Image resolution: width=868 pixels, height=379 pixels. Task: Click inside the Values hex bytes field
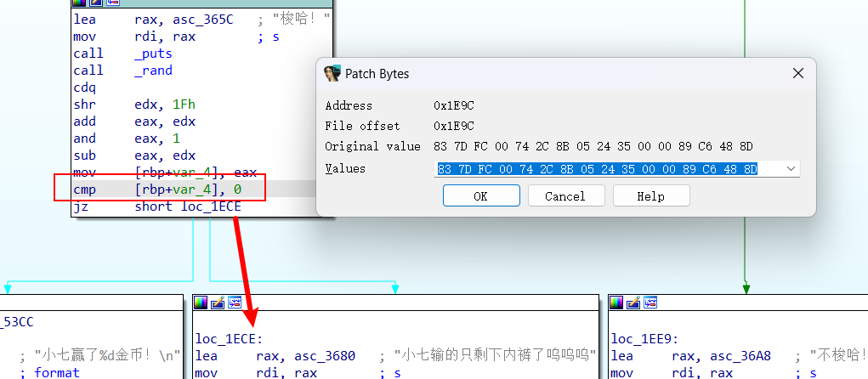[597, 169]
